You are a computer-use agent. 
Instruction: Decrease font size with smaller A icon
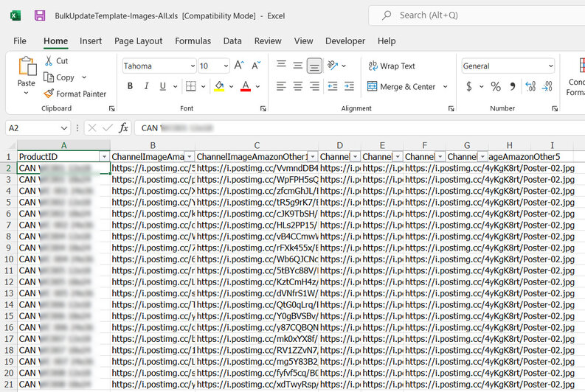pyautogui.click(x=256, y=66)
